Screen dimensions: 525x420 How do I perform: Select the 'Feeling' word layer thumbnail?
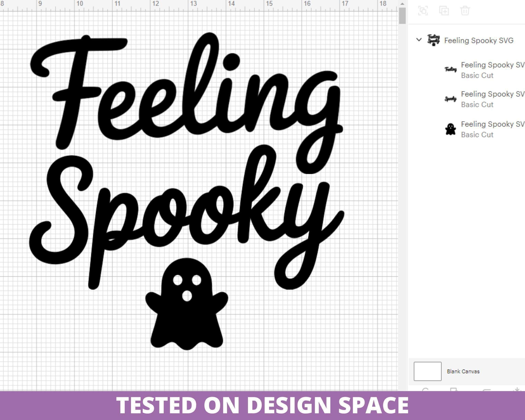(451, 69)
